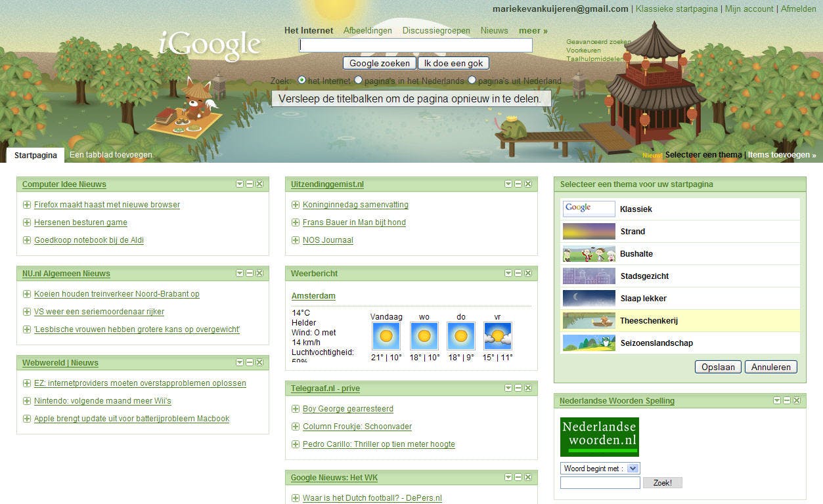
Task: Open Uitzendinggemist.nl gadget menu arrow
Action: tap(508, 184)
